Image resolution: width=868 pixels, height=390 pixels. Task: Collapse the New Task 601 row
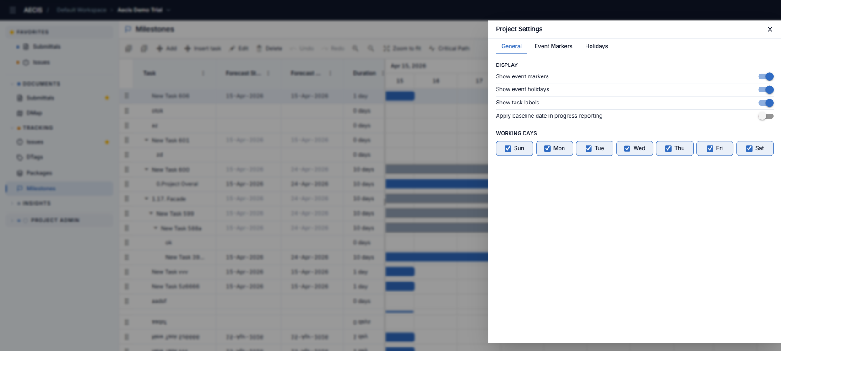coord(146,140)
